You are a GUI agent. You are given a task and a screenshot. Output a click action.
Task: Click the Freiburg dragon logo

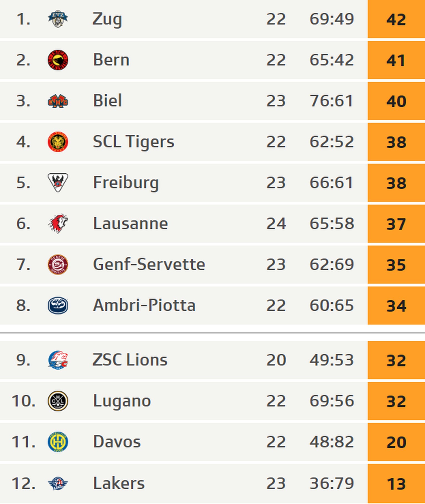(58, 183)
